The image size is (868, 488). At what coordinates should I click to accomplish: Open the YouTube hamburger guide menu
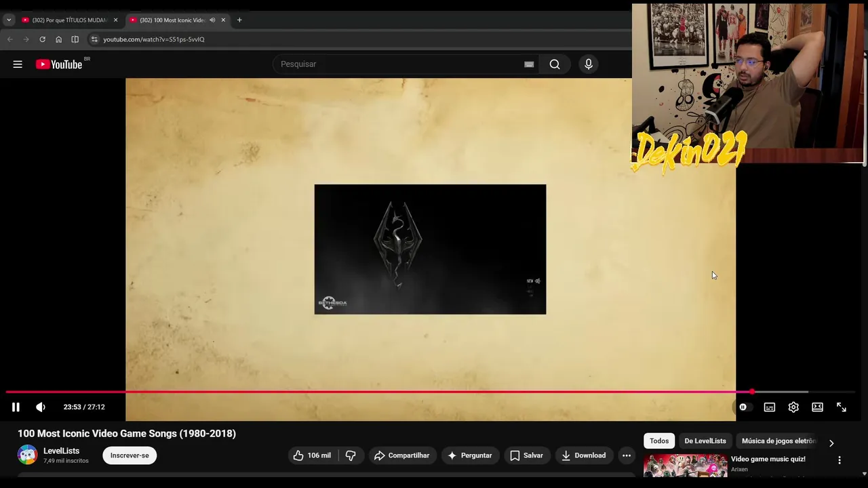tap(18, 64)
